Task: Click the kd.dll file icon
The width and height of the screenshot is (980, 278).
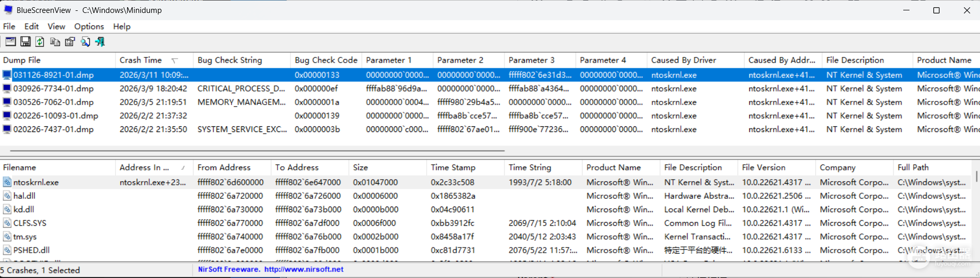Action: [7, 209]
